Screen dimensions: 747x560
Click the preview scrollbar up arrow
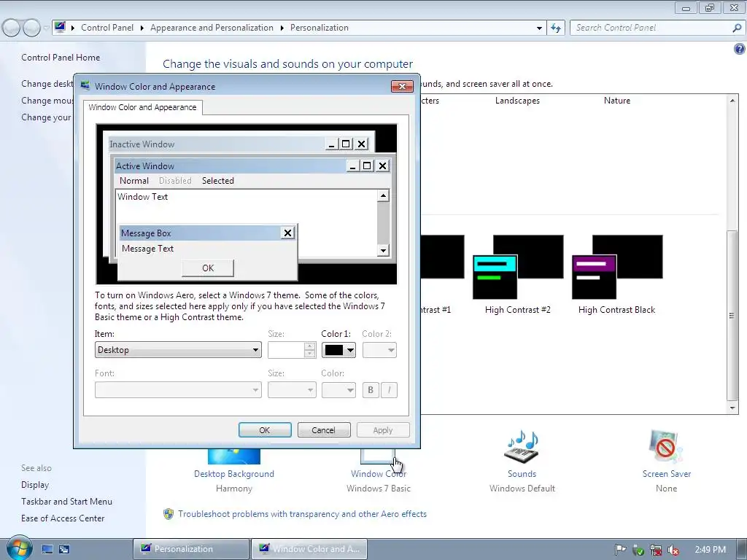pyautogui.click(x=383, y=195)
